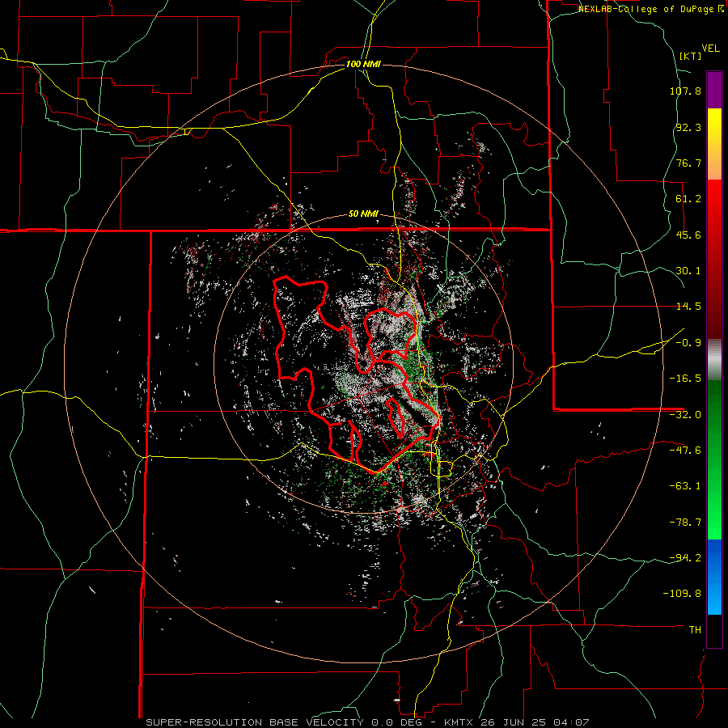Select the -63.1 knot scale value
This screenshot has height=728, width=728.
[x=685, y=486]
